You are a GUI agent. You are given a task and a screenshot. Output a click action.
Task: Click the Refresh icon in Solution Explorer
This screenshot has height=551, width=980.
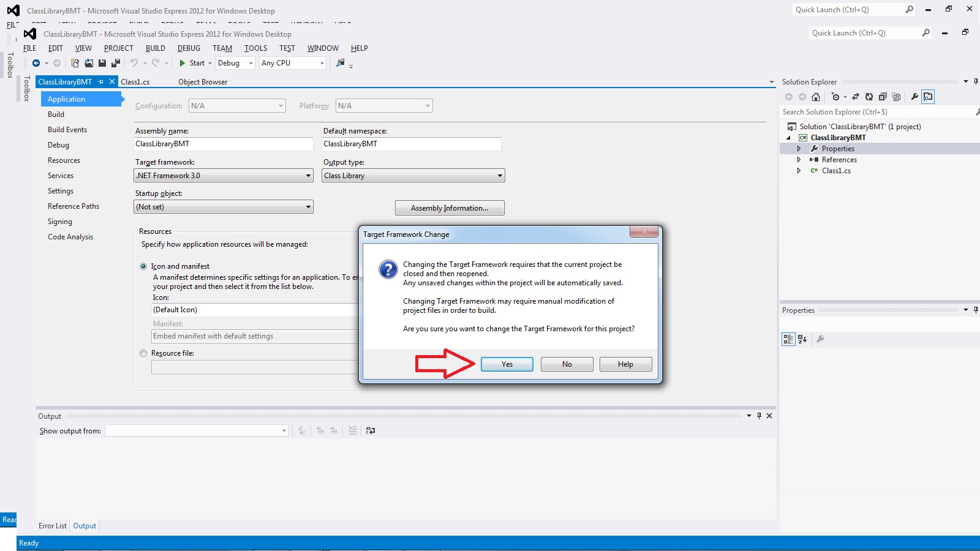[869, 97]
